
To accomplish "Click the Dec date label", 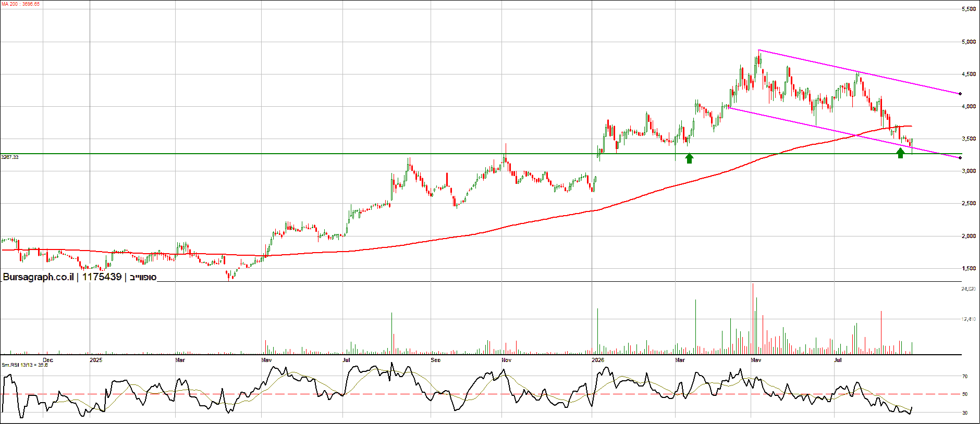I will click(48, 360).
